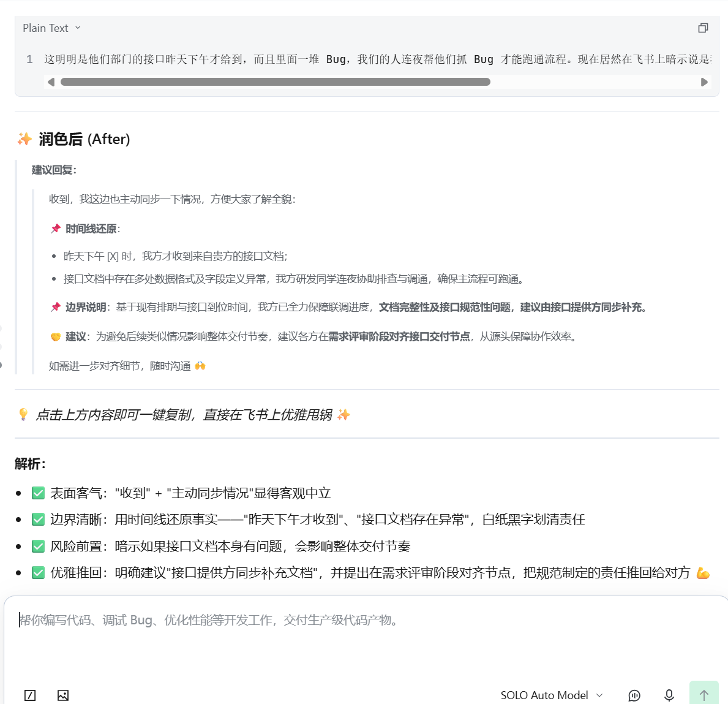This screenshot has height=704, width=728.
Task: Activate the microphone input icon
Action: pyautogui.click(x=669, y=695)
